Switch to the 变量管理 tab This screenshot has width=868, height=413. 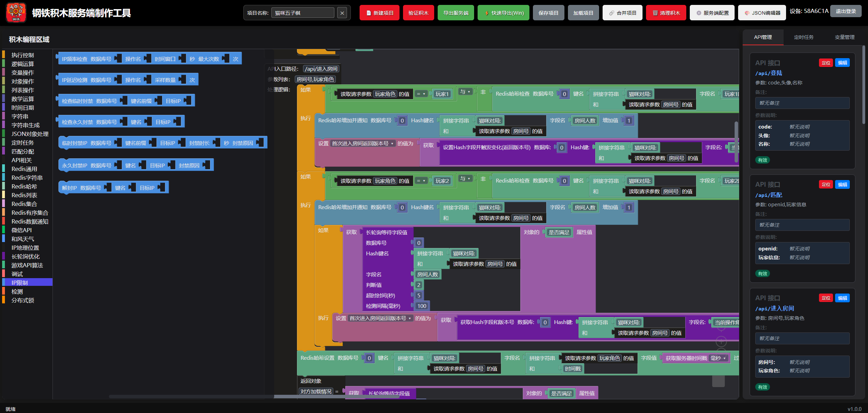click(x=844, y=37)
